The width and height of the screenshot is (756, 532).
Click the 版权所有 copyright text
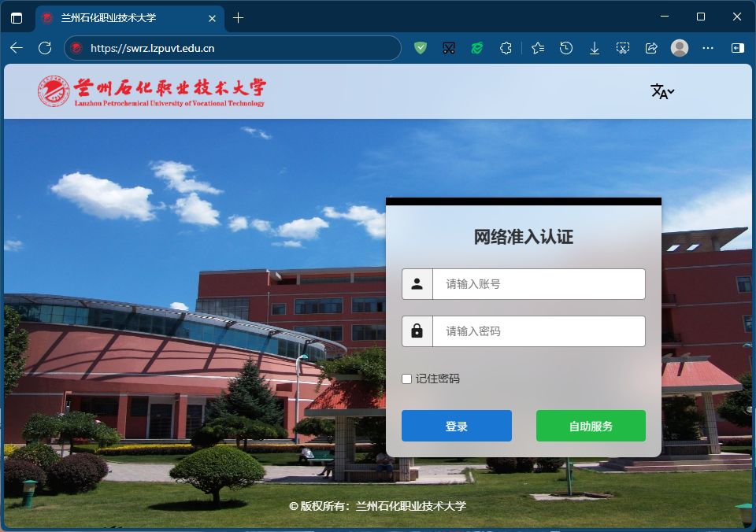click(x=377, y=506)
